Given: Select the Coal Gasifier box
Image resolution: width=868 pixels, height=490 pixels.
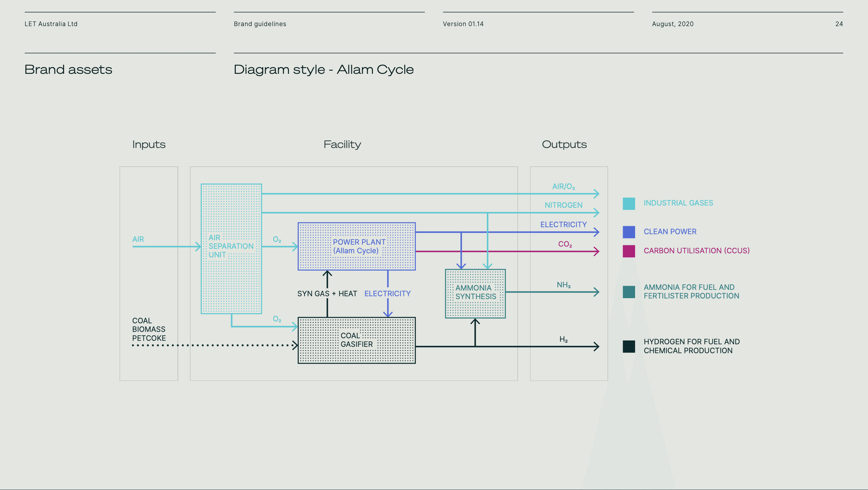Looking at the screenshot, I should (356, 340).
